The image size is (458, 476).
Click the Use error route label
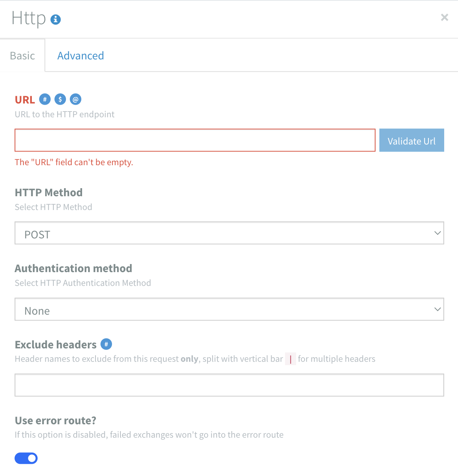click(x=56, y=420)
